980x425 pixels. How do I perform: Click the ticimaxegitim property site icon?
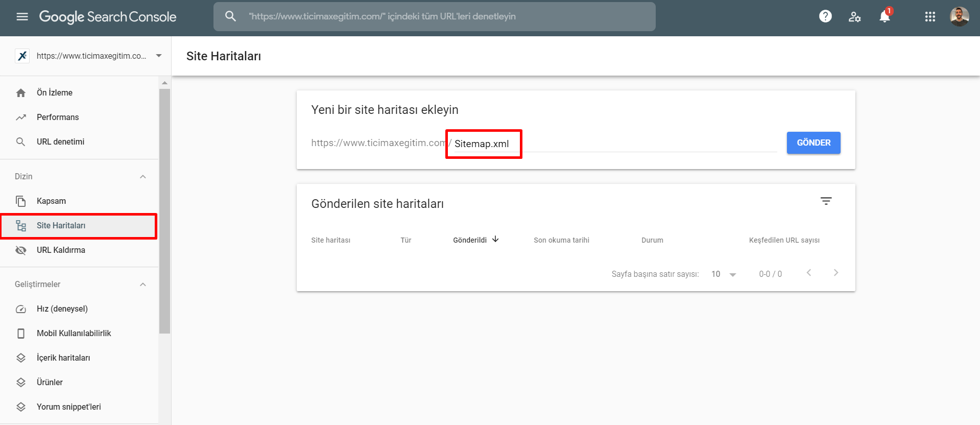22,56
